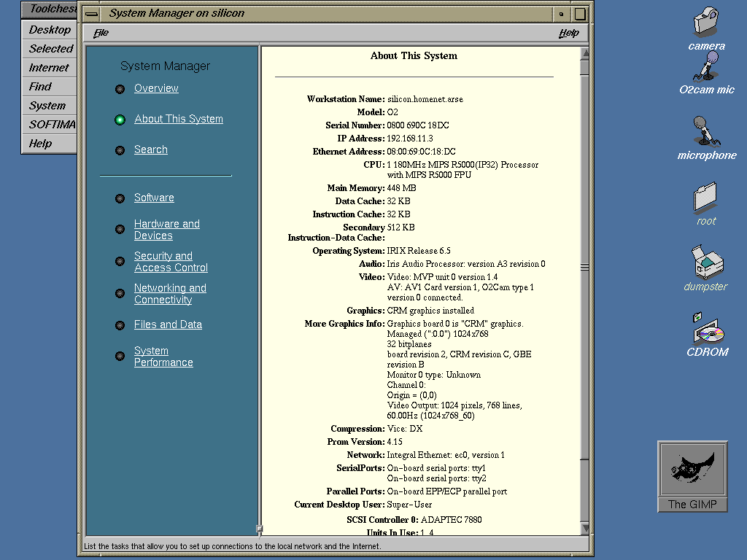Open the camera desktop icon

pyautogui.click(x=706, y=24)
